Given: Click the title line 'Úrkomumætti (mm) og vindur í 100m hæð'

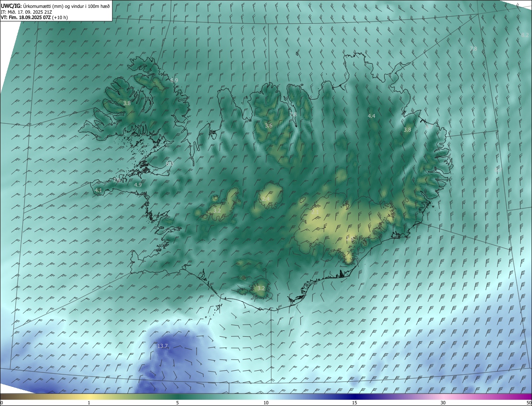Looking at the screenshot, I should coord(66,6).
